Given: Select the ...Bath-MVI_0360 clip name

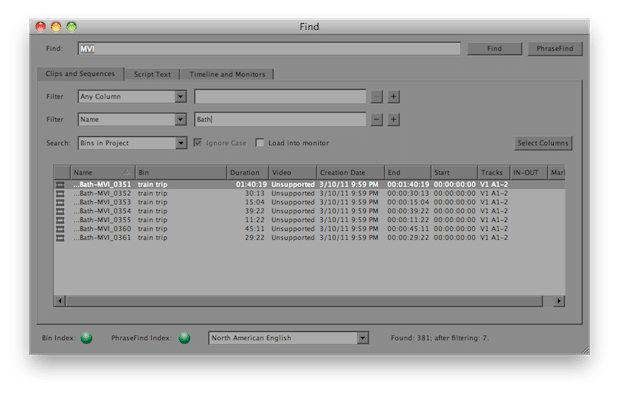Looking at the screenshot, I should (102, 229).
